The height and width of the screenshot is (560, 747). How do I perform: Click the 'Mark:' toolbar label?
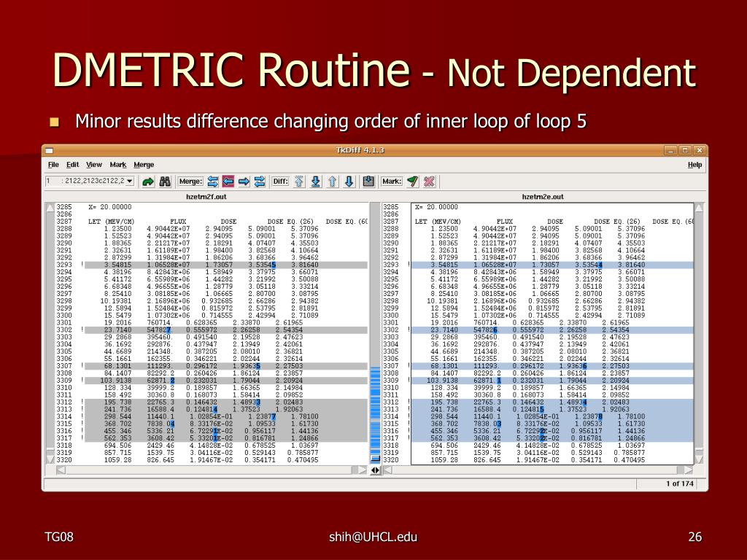pos(392,182)
